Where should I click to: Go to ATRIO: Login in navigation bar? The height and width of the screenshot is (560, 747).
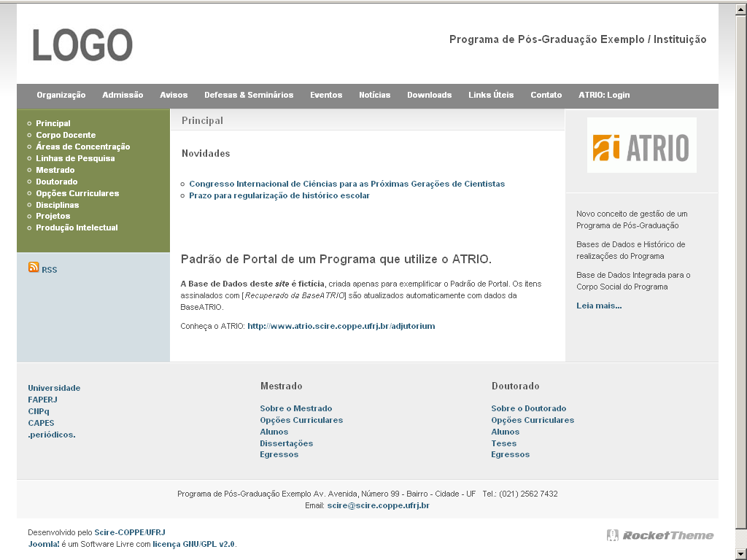(x=603, y=95)
